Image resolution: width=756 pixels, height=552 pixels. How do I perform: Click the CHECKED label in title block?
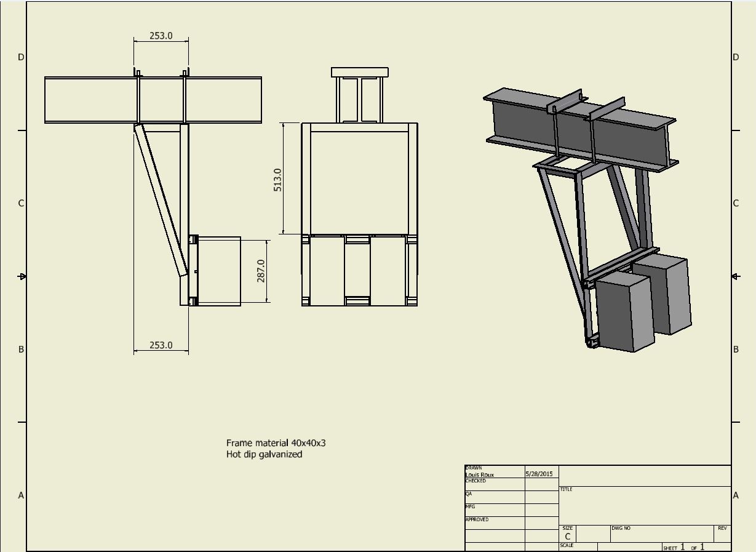click(475, 481)
